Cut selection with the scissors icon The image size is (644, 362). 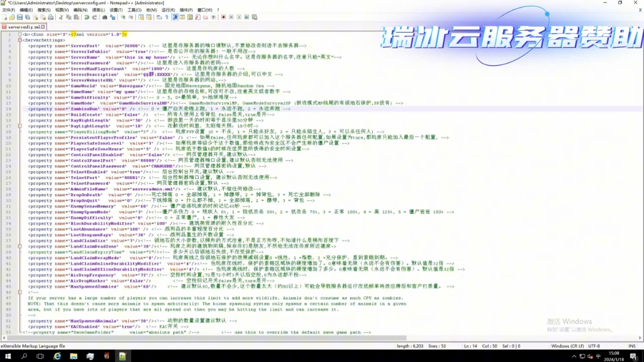point(61,17)
